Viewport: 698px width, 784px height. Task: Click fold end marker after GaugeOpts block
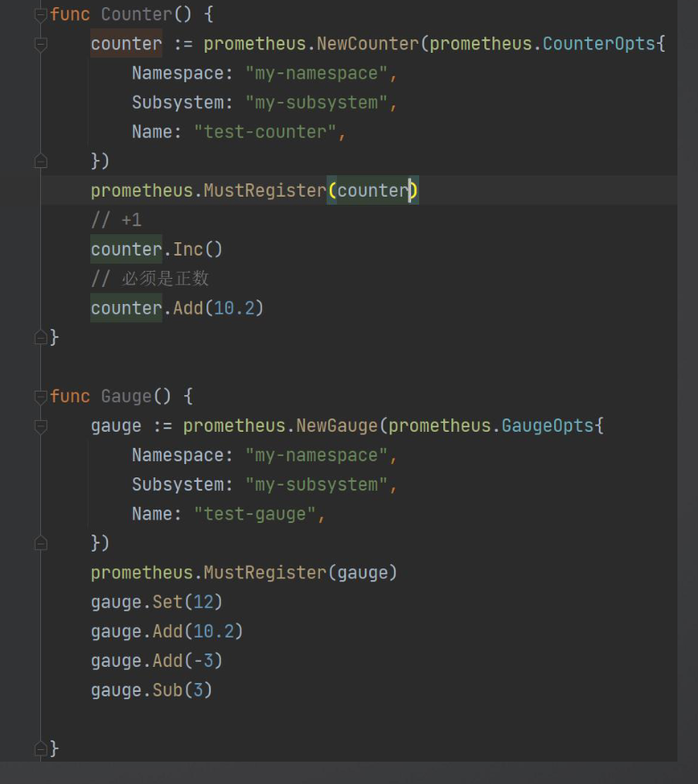(40, 543)
